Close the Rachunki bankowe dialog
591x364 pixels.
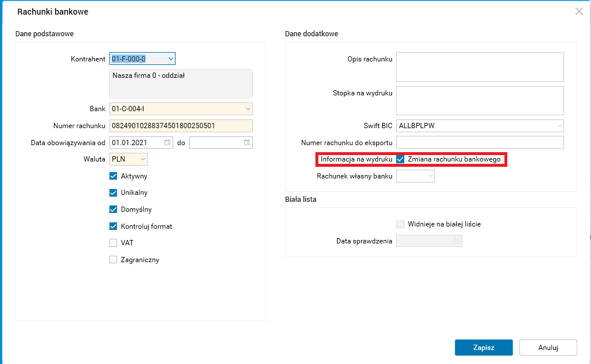coord(579,11)
